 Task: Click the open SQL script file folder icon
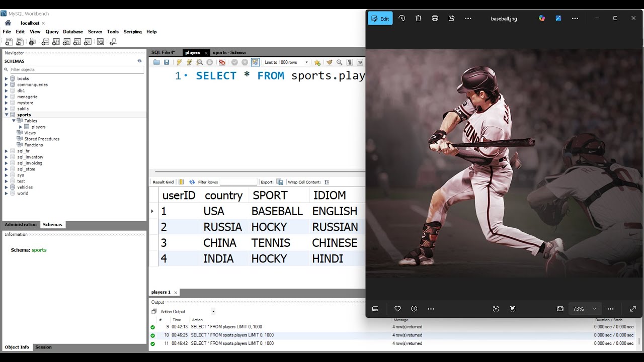[156, 62]
